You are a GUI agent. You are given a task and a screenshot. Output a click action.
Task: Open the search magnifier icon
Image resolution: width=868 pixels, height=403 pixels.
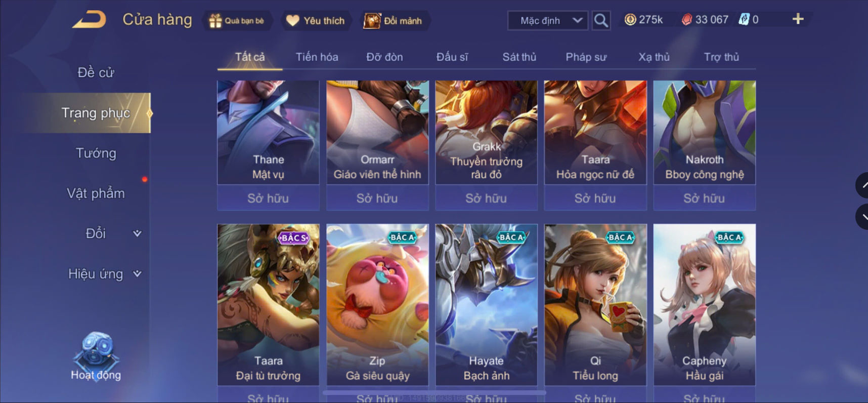tap(601, 21)
